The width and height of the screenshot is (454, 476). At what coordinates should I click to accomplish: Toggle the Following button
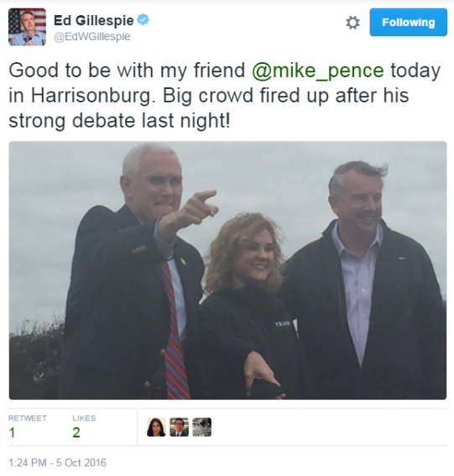click(408, 22)
